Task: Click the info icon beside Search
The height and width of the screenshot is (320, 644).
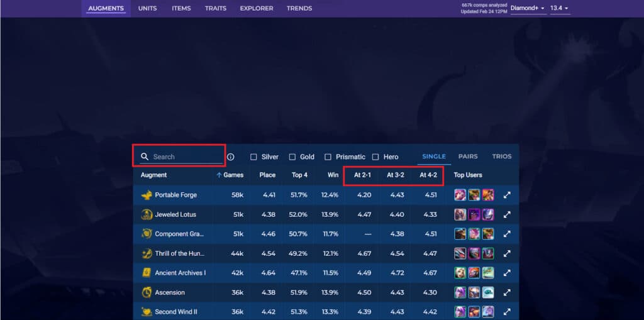Action: pos(231,157)
